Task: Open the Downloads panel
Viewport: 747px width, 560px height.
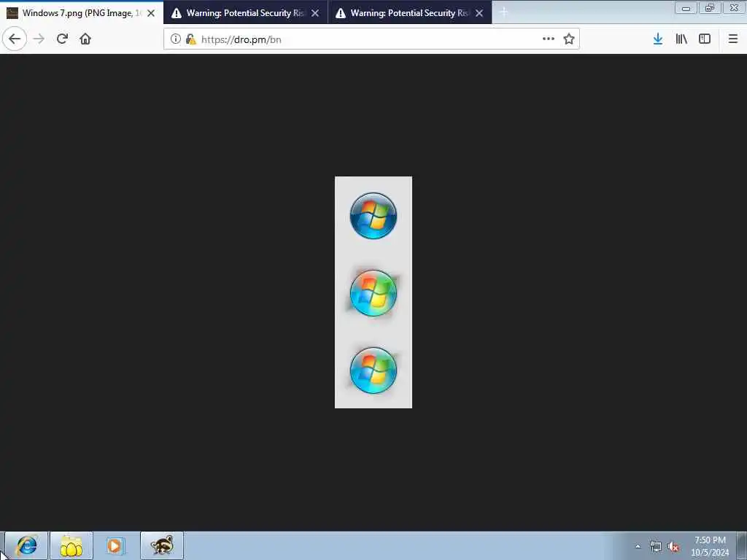Action: click(x=658, y=39)
